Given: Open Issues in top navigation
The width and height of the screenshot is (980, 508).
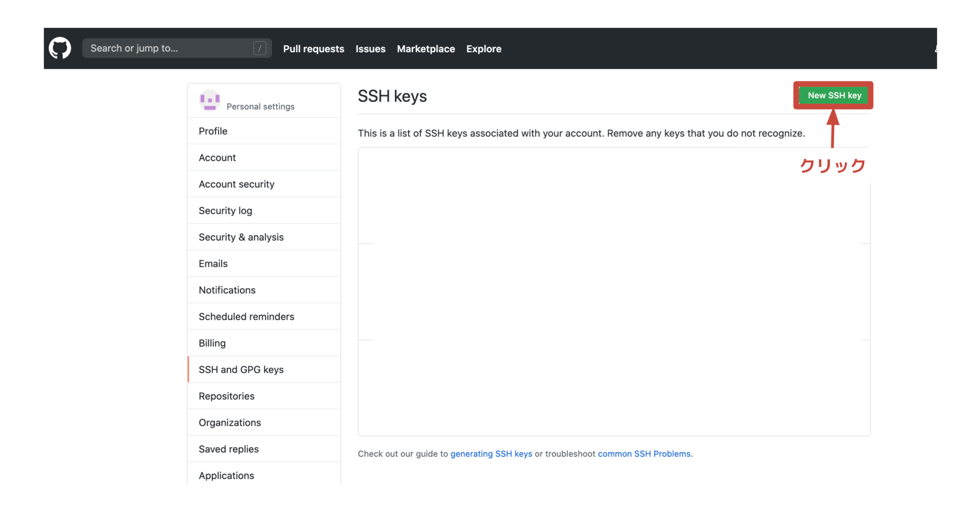Looking at the screenshot, I should tap(370, 49).
